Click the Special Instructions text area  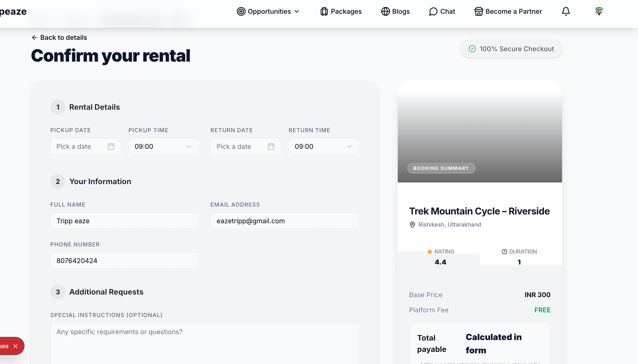tap(205, 343)
